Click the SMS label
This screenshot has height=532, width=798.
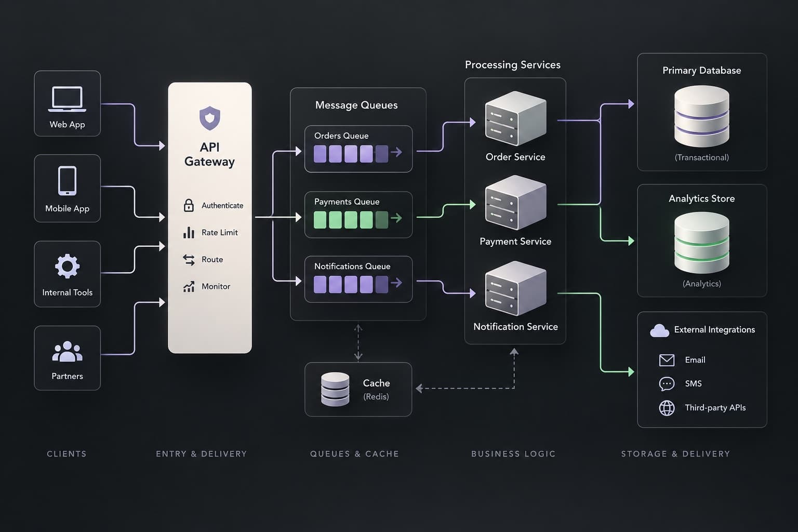694,383
